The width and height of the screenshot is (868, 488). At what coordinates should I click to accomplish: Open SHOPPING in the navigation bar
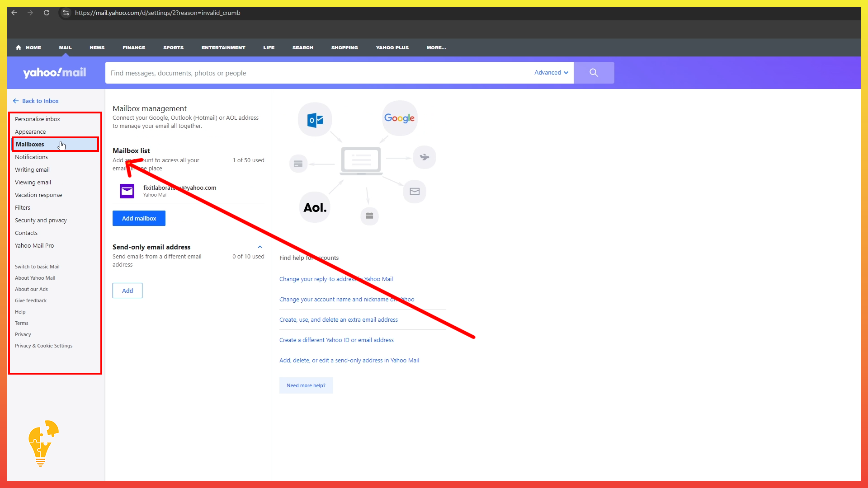pyautogui.click(x=344, y=47)
